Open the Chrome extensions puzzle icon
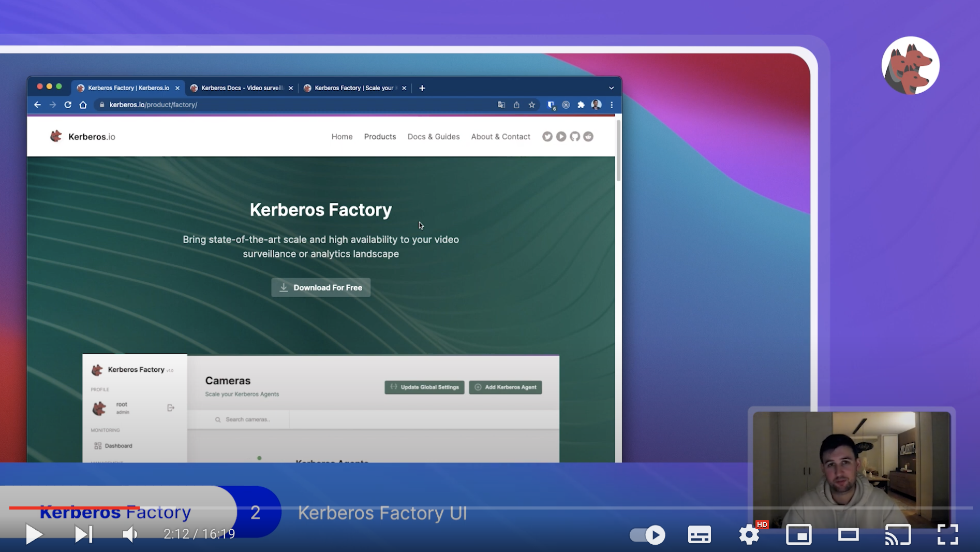The image size is (980, 552). pyautogui.click(x=581, y=105)
